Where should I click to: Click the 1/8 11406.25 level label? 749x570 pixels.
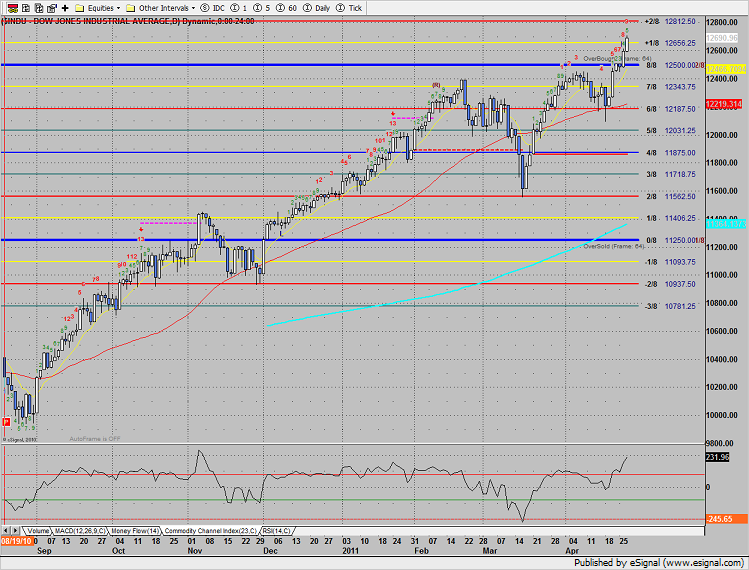(671, 218)
